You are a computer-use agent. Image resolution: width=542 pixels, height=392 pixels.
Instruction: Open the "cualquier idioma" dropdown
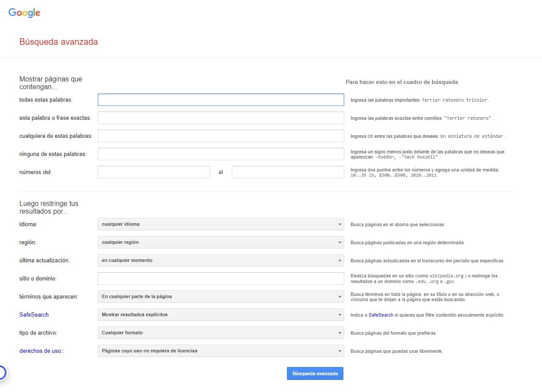(221, 224)
